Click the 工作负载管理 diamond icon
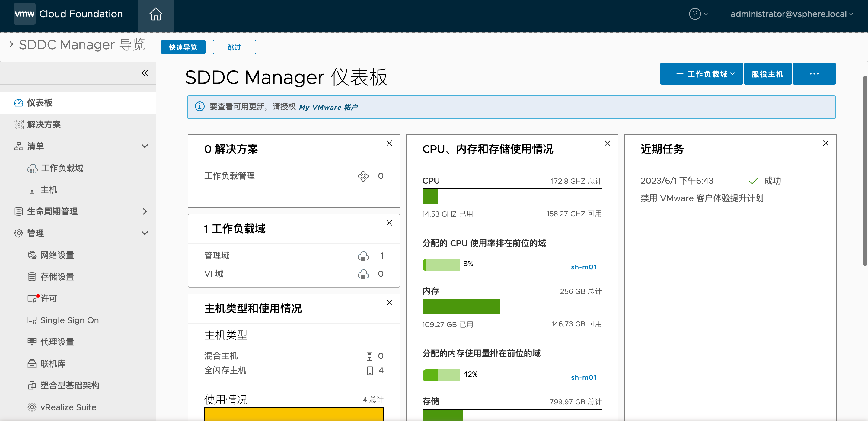The image size is (868, 421). point(363,176)
